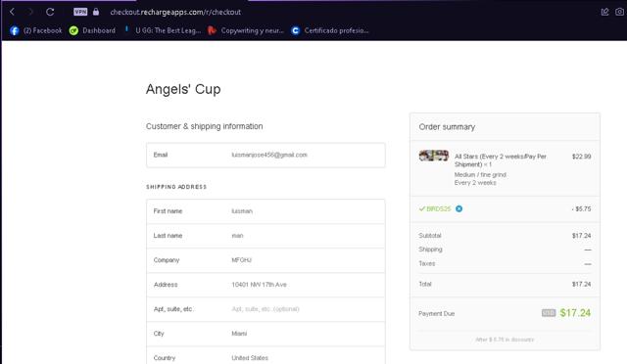The image size is (627, 364).
Task: Click the Order summary heading
Action: [x=447, y=127]
